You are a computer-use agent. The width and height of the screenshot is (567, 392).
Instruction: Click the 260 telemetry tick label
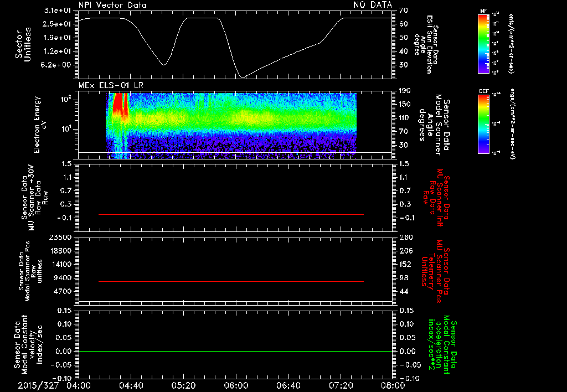(x=406, y=238)
